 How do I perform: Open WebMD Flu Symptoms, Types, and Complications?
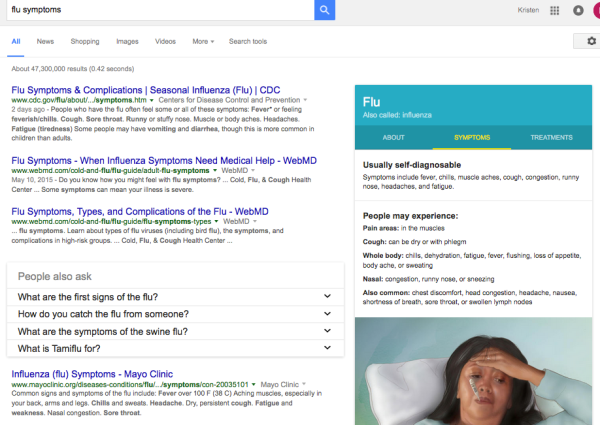pos(140,211)
